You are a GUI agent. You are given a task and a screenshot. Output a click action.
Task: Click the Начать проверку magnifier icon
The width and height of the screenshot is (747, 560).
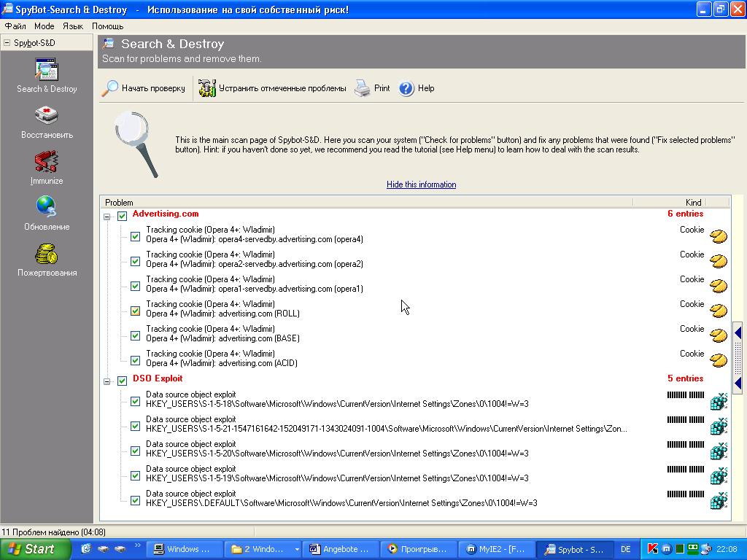tap(110, 88)
